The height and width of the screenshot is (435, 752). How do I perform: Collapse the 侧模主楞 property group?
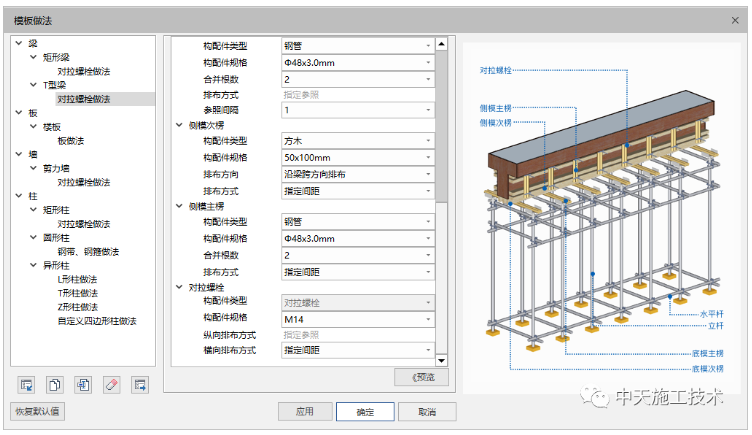[179, 206]
